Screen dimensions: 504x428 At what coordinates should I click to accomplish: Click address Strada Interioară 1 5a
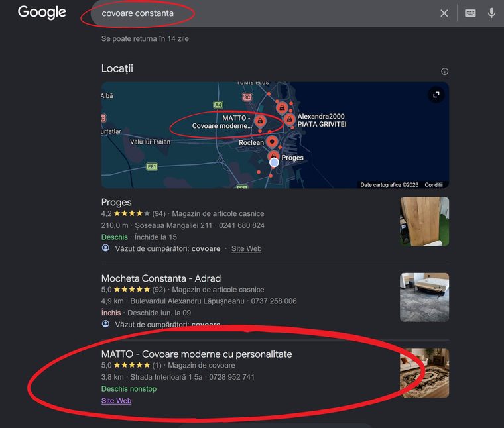(166, 377)
